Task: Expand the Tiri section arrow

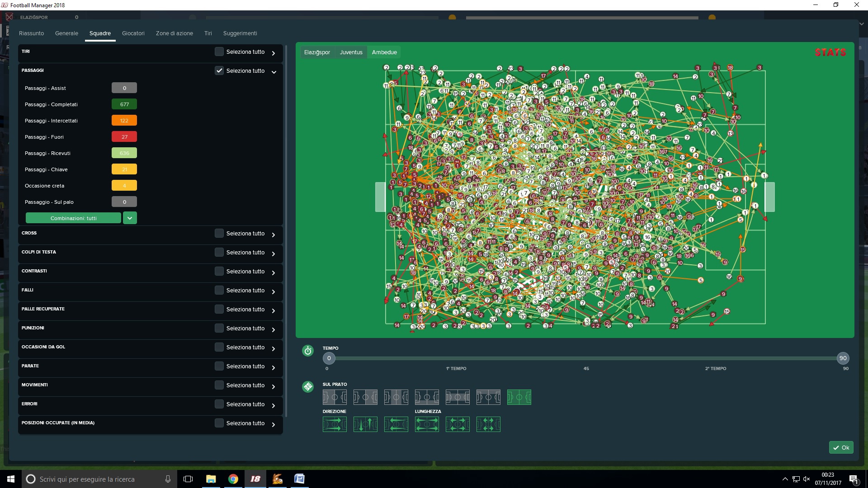Action: tap(274, 53)
